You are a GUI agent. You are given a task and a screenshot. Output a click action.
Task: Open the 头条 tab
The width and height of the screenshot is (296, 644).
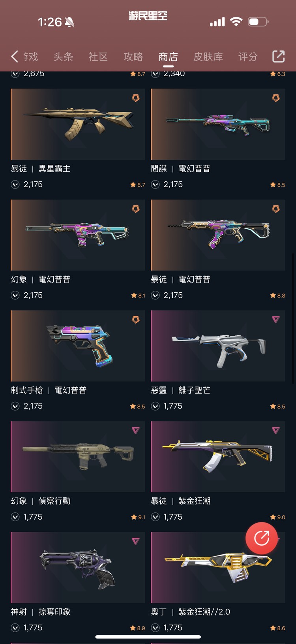point(63,57)
